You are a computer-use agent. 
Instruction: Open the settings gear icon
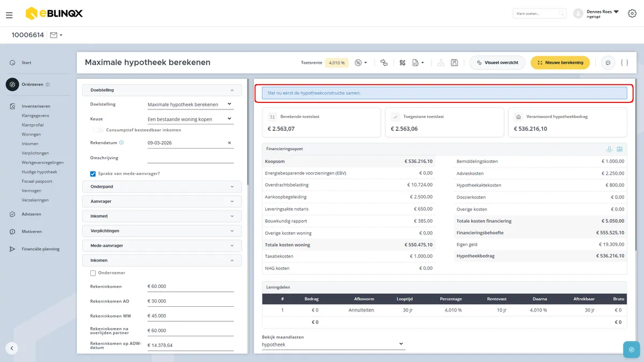pos(632,13)
